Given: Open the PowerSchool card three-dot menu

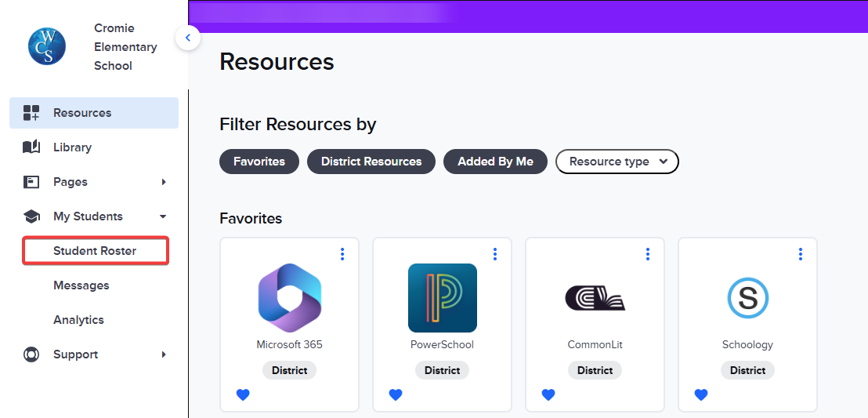Looking at the screenshot, I should 495,254.
